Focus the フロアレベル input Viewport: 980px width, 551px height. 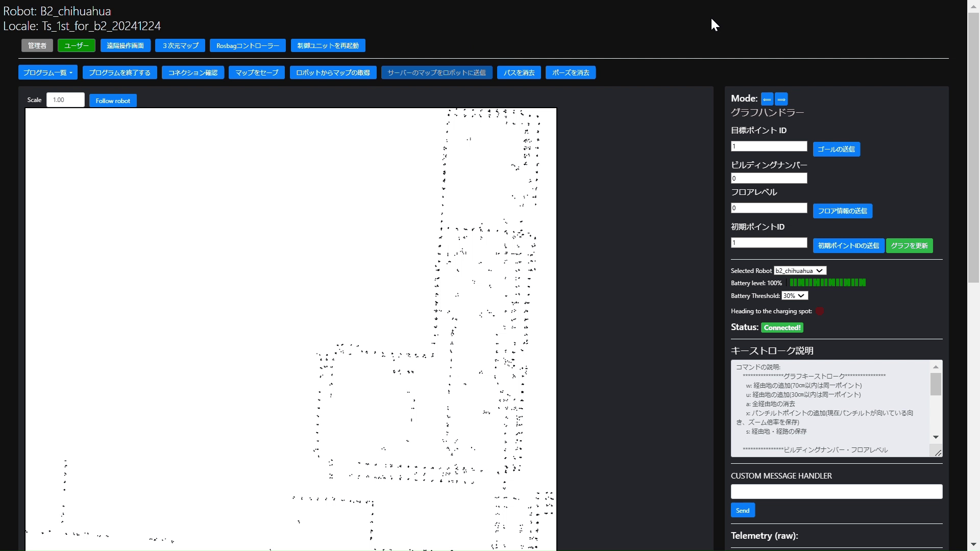point(769,208)
